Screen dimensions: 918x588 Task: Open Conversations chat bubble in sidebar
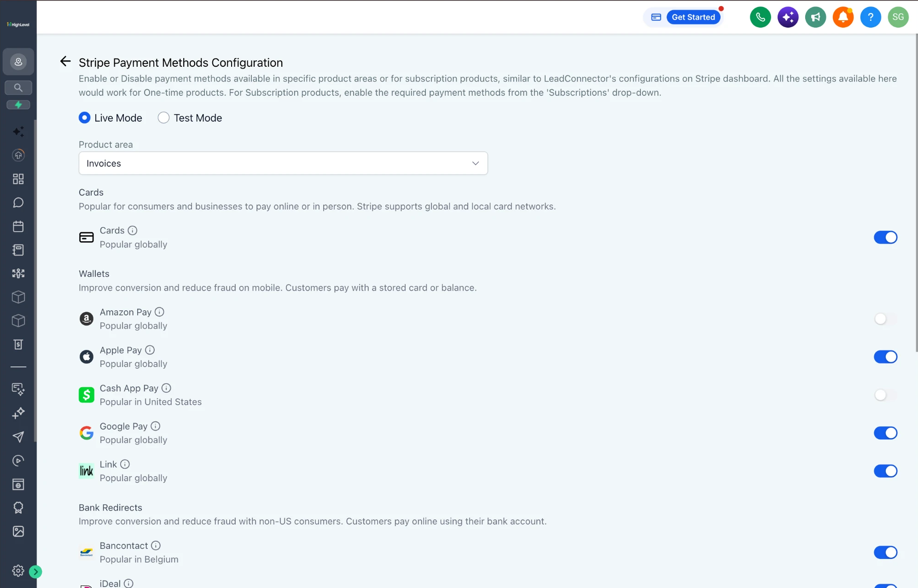click(18, 203)
